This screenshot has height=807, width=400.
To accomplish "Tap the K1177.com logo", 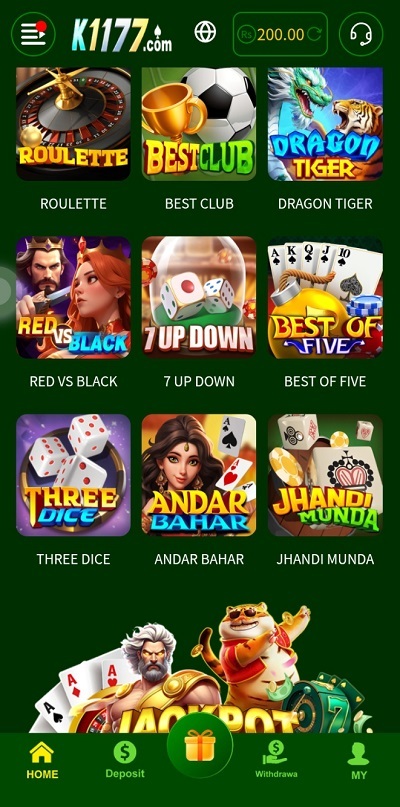I will pyautogui.click(x=122, y=35).
